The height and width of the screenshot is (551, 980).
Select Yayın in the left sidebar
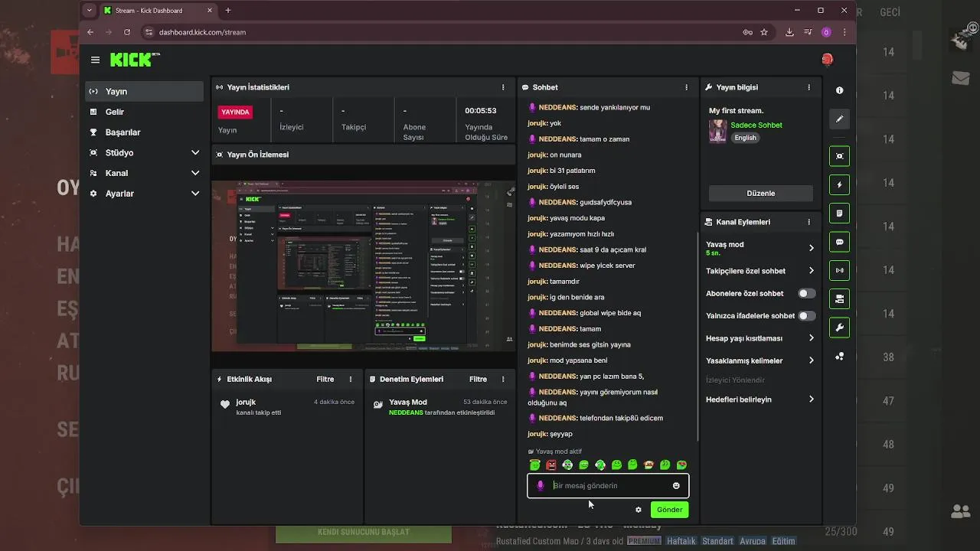[x=144, y=91]
